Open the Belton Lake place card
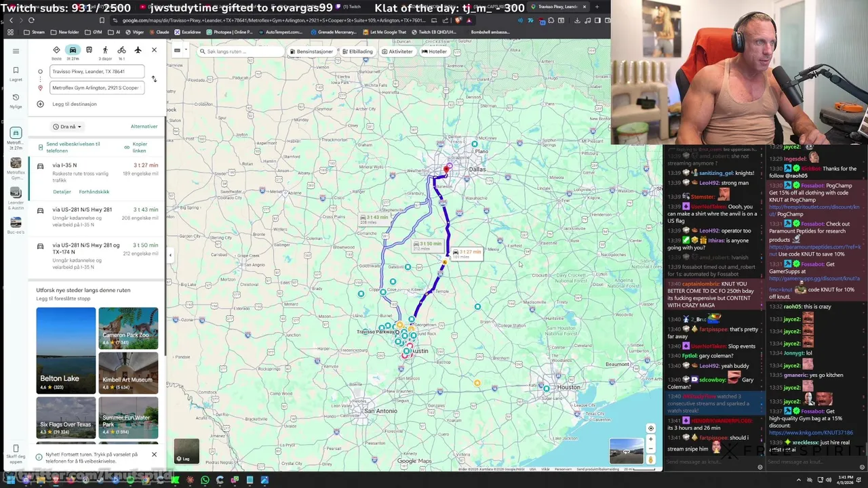The height and width of the screenshot is (488, 868). click(66, 350)
